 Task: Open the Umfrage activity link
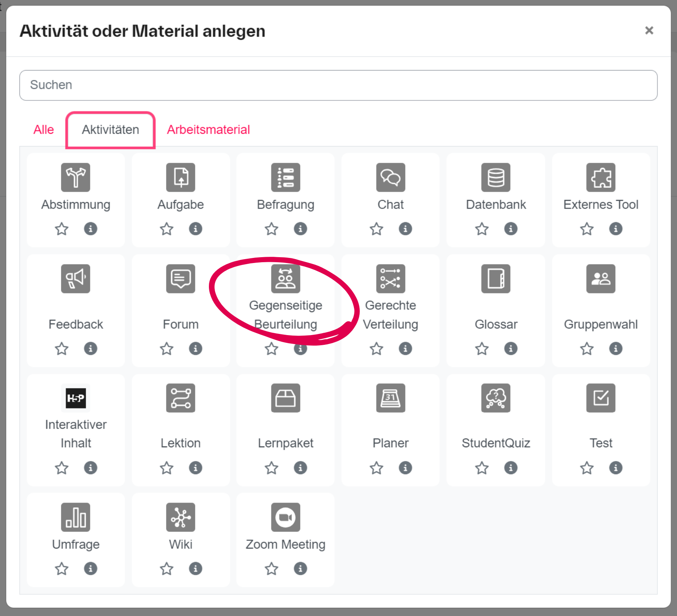point(76,544)
